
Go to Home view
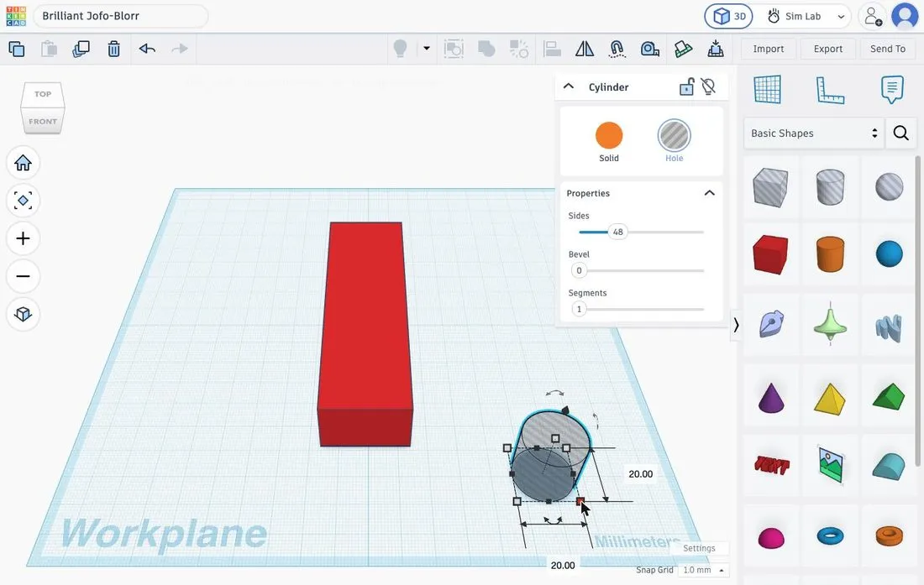tap(23, 163)
